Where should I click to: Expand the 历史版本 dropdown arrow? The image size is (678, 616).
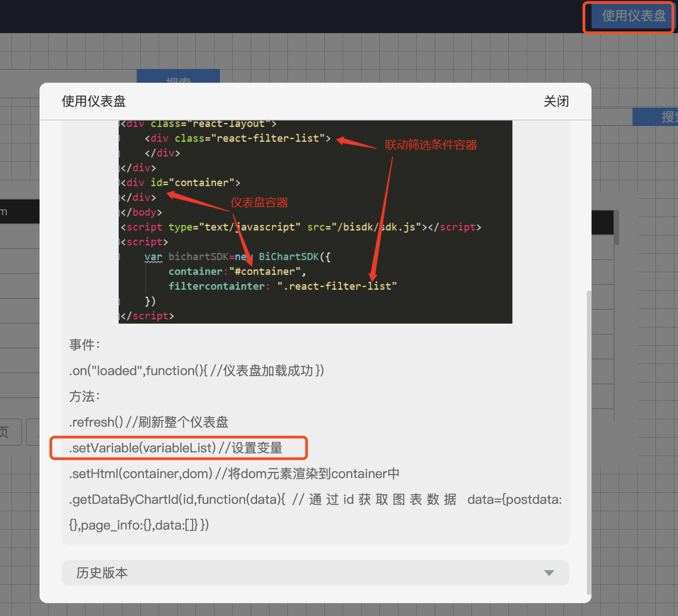(x=549, y=573)
